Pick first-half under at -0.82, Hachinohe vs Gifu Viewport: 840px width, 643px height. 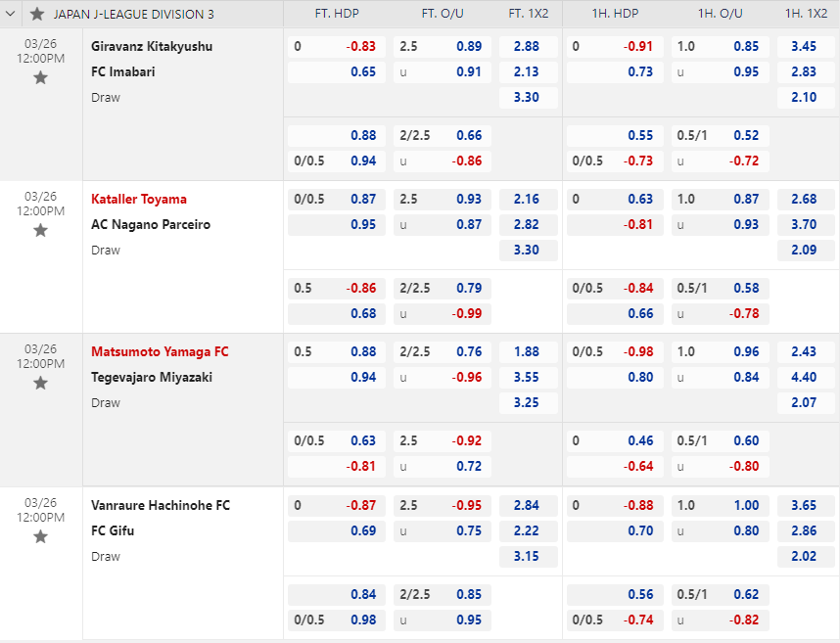point(720,620)
